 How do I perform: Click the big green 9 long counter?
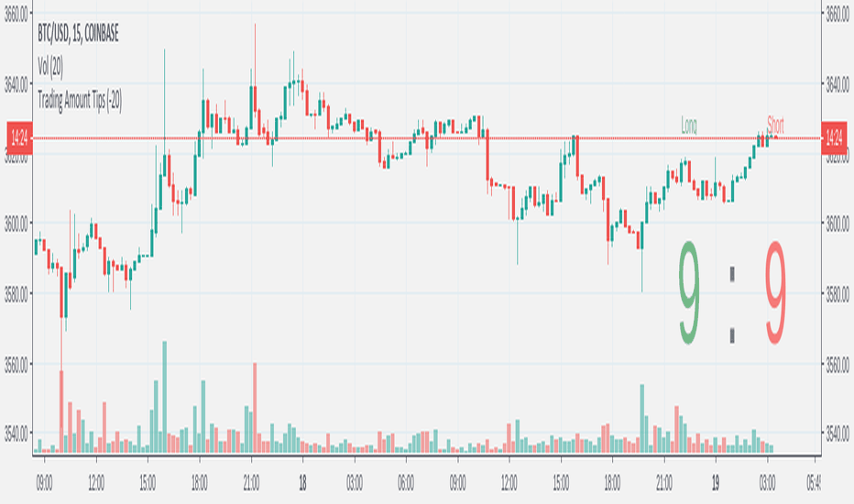[x=688, y=292]
